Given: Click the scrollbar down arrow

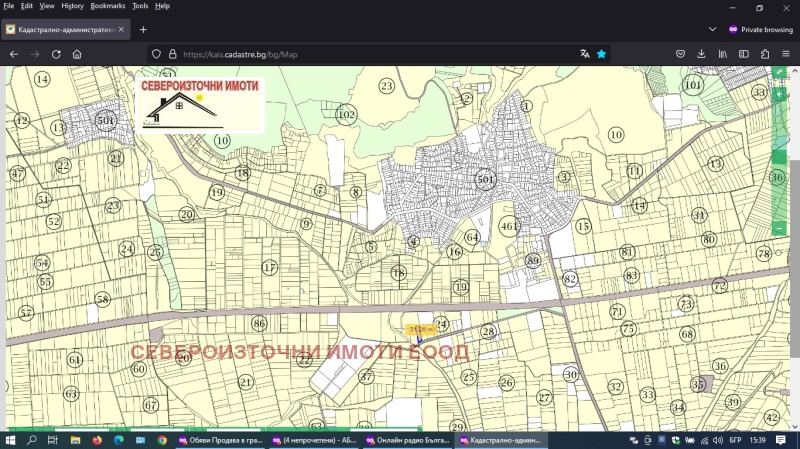Looking at the screenshot, I should 795,427.
